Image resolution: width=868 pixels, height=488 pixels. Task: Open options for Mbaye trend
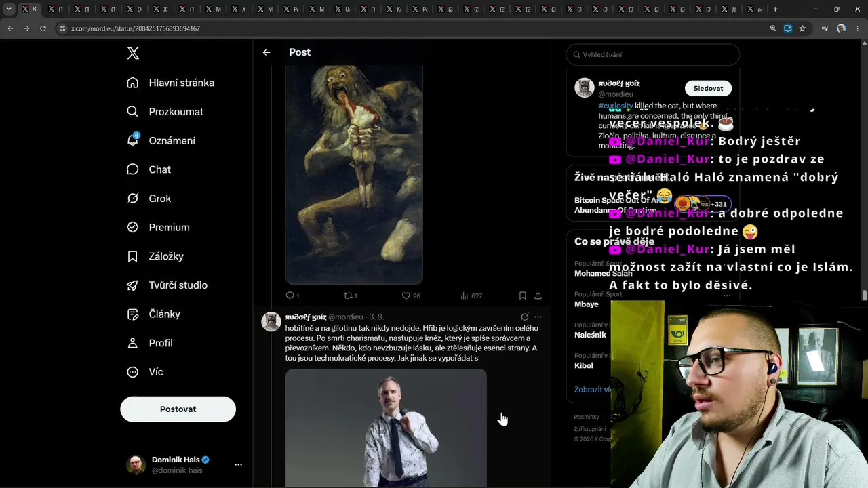[727, 296]
